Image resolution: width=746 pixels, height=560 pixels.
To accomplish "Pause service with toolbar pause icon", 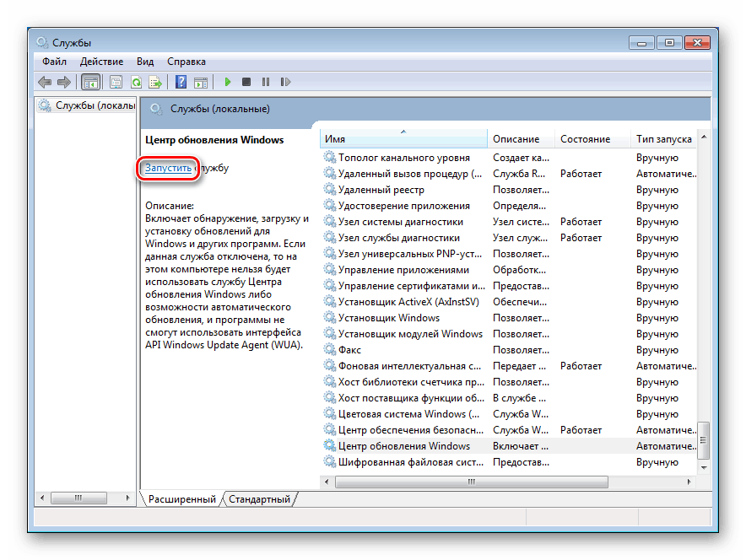I will pos(266,83).
